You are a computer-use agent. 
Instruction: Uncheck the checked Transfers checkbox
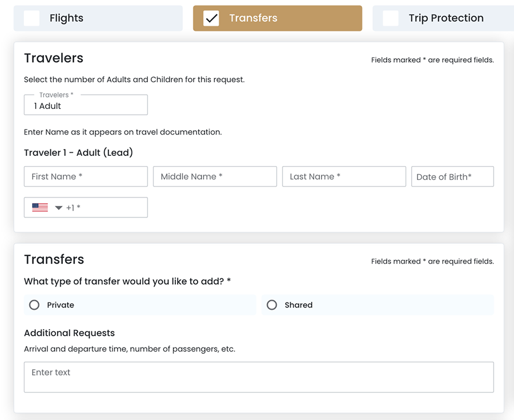click(x=211, y=18)
